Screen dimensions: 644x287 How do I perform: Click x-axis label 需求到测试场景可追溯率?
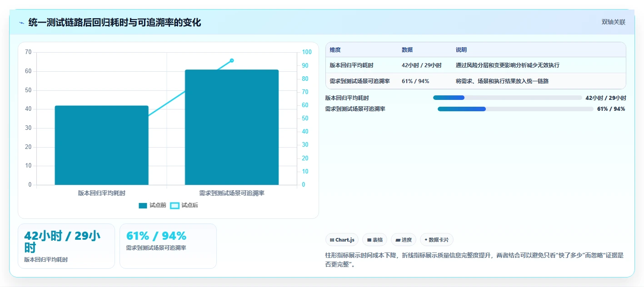click(x=232, y=193)
